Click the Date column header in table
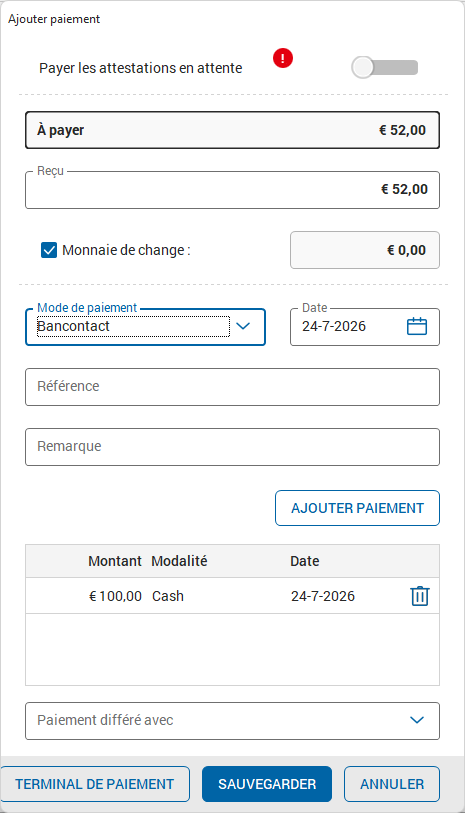465x813 pixels. pyautogui.click(x=305, y=561)
